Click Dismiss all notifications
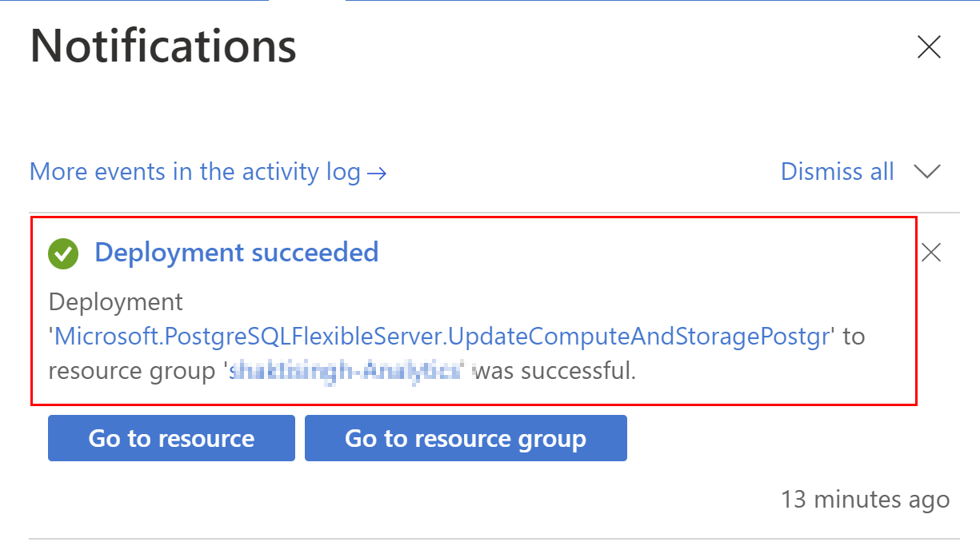This screenshot has width=980, height=554. (837, 172)
